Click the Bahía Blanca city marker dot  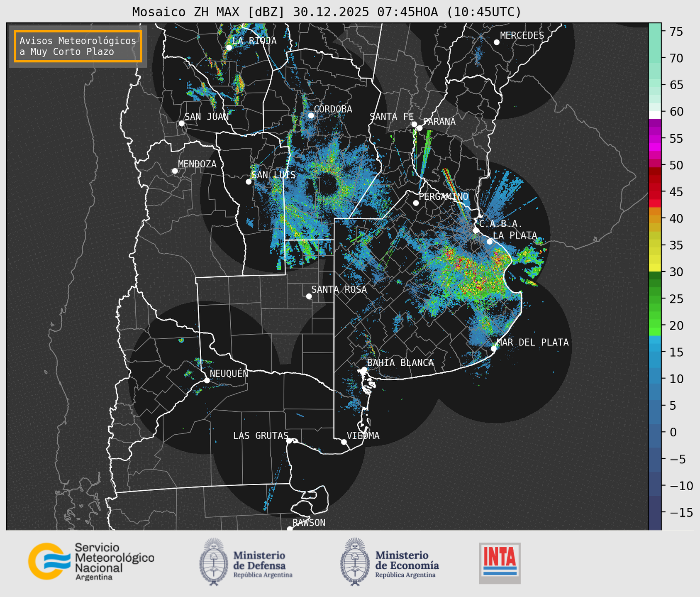[x=364, y=369]
